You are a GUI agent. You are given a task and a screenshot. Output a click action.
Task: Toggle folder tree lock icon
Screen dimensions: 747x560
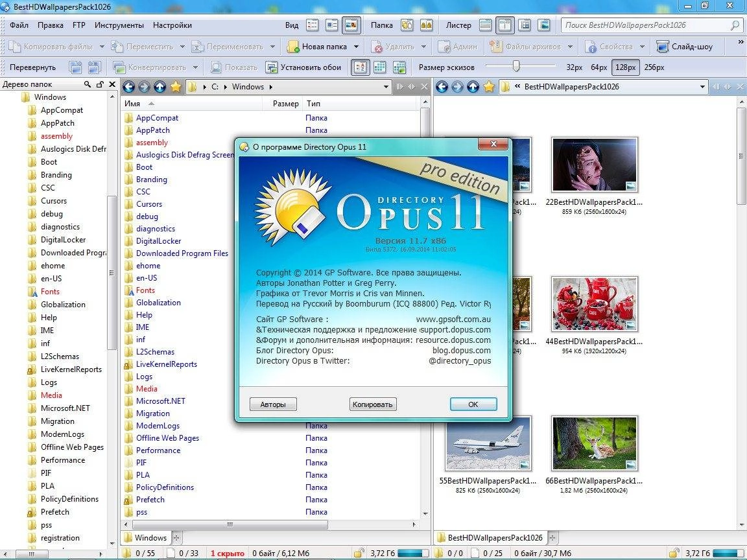point(100,84)
